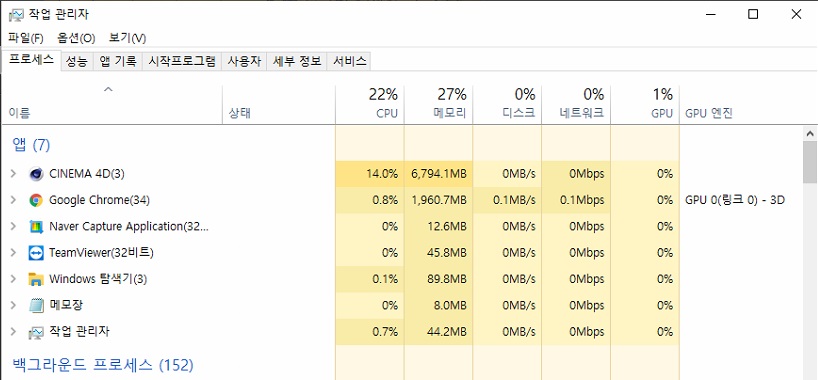The width and height of the screenshot is (818, 380).
Task: Expand the Google Chrome process group
Action: point(14,200)
